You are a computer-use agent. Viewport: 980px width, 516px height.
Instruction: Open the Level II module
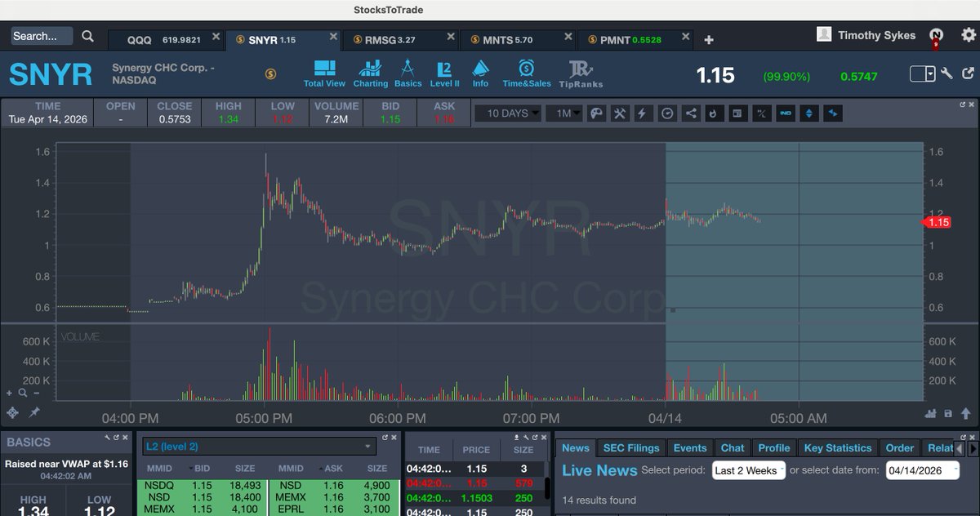pyautogui.click(x=444, y=73)
